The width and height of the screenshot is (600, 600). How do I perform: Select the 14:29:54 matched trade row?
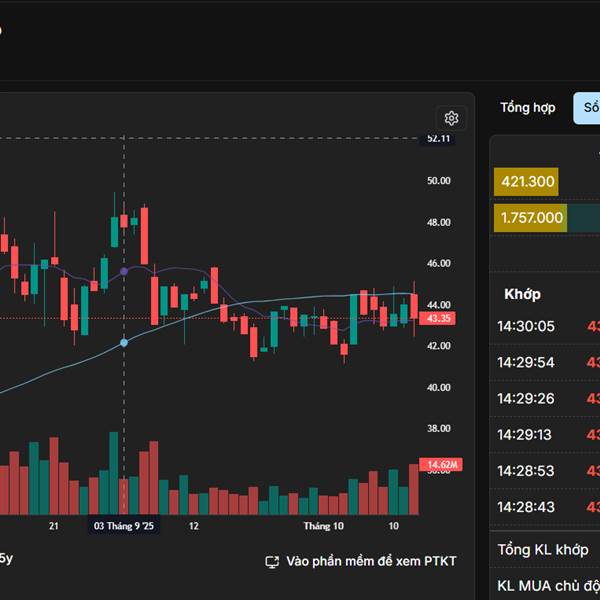pos(526,362)
